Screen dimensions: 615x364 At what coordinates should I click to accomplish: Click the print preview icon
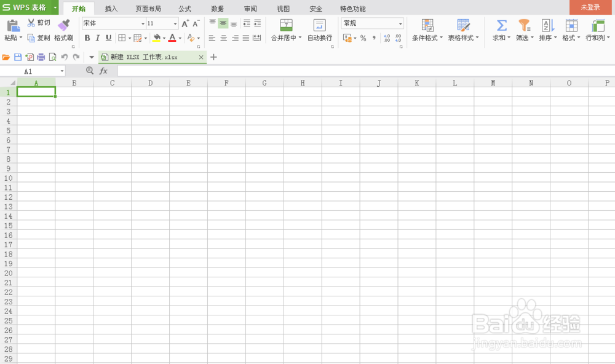[x=52, y=57]
